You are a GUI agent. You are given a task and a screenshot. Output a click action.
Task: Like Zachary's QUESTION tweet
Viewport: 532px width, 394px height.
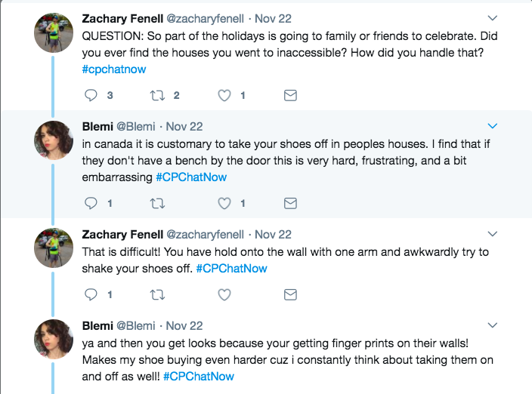tap(224, 95)
